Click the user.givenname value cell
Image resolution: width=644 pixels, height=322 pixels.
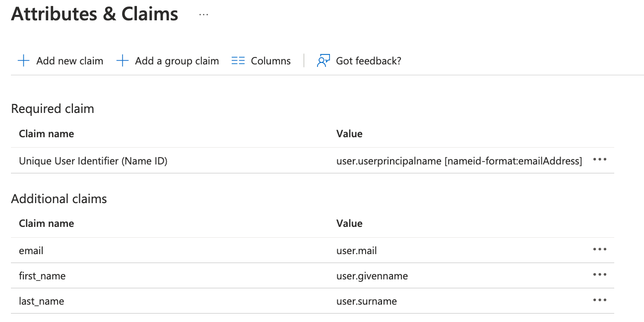pos(372,276)
